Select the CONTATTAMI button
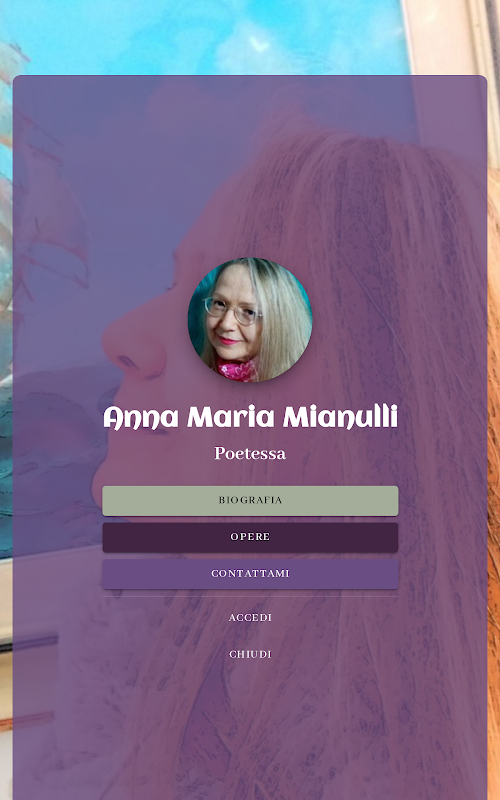 pos(250,574)
